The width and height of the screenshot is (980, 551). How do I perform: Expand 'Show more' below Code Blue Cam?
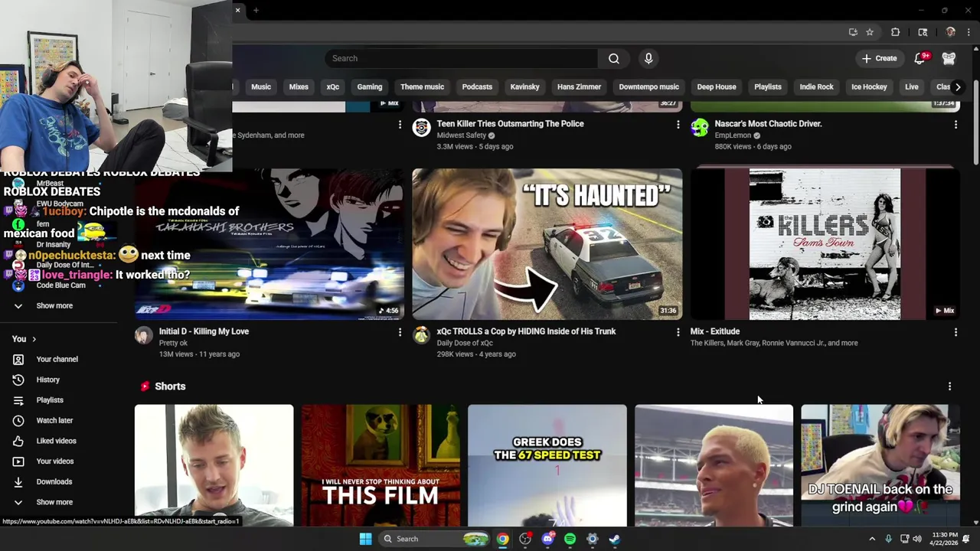(54, 305)
